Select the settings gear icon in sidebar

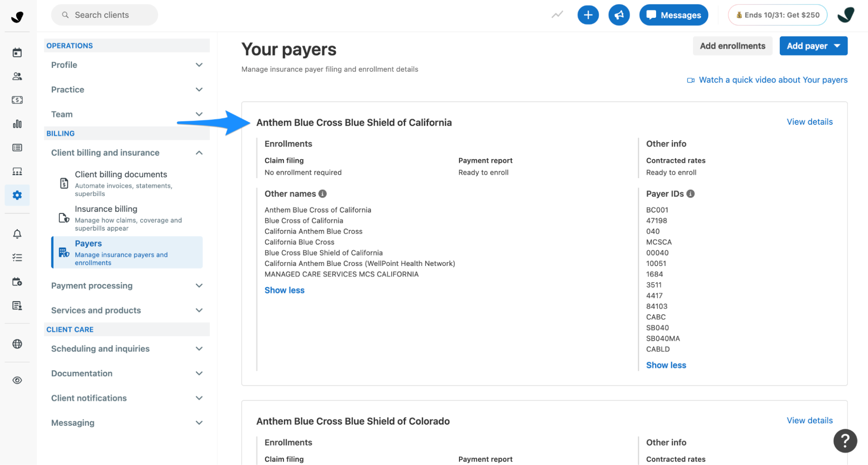click(17, 195)
